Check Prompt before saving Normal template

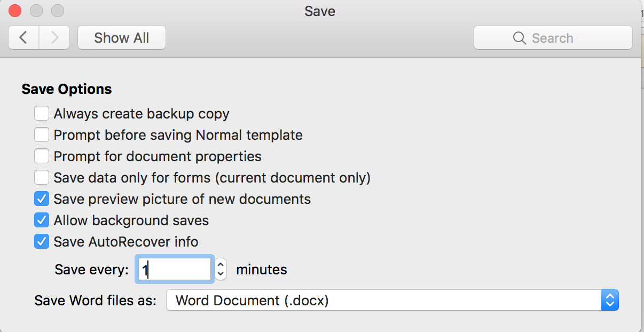[x=42, y=135]
